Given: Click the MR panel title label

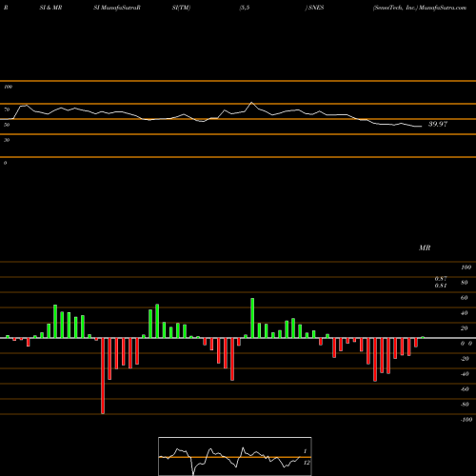Looking at the screenshot, I should coord(425,248).
